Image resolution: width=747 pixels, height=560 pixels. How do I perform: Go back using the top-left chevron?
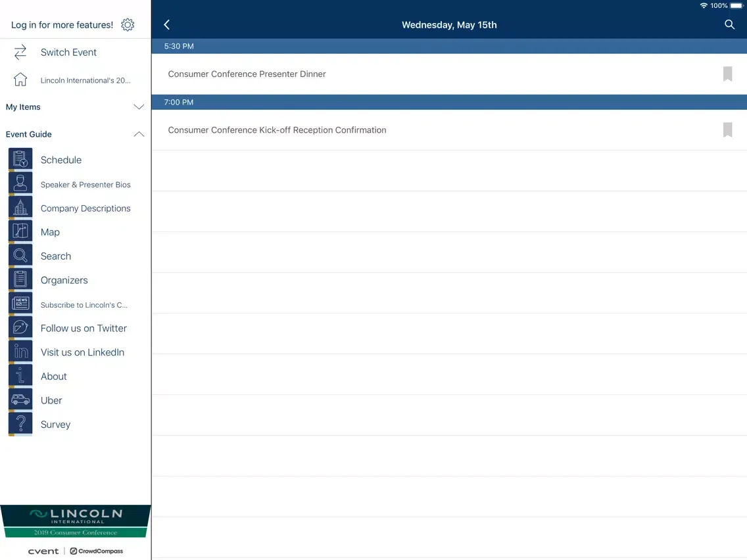(167, 25)
